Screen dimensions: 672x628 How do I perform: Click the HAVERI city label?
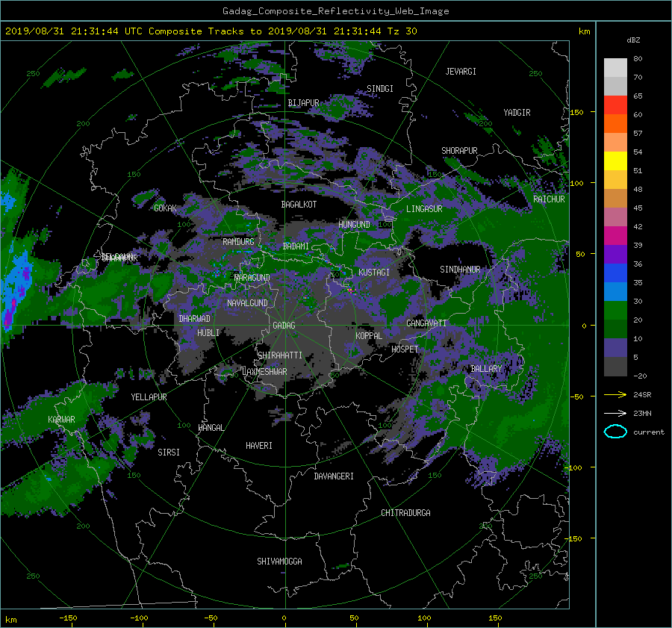click(x=259, y=446)
